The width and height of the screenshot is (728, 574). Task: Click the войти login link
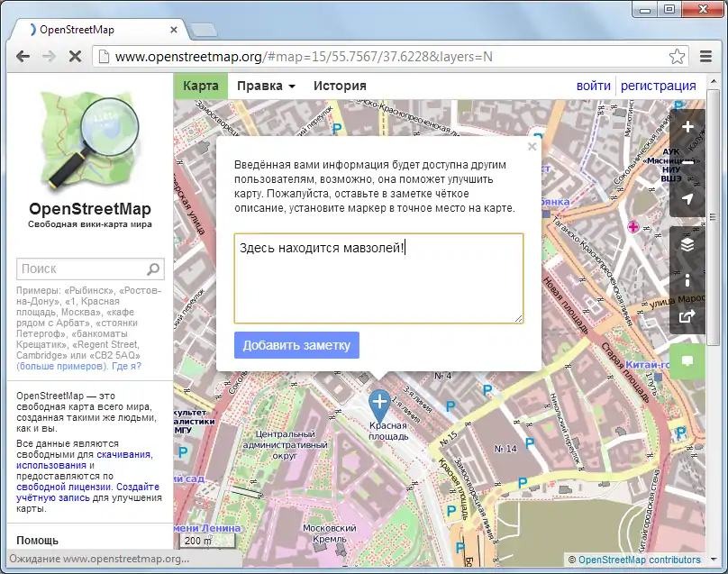(594, 87)
